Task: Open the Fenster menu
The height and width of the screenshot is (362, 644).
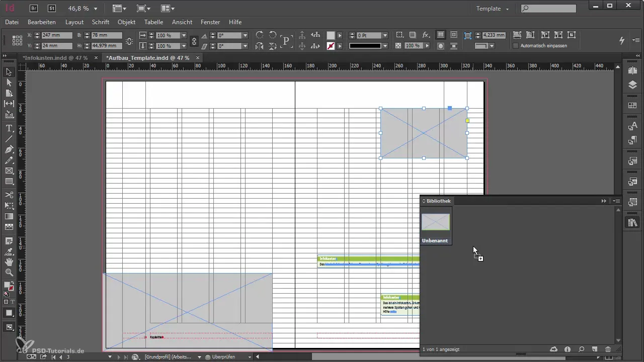Action: tap(210, 22)
